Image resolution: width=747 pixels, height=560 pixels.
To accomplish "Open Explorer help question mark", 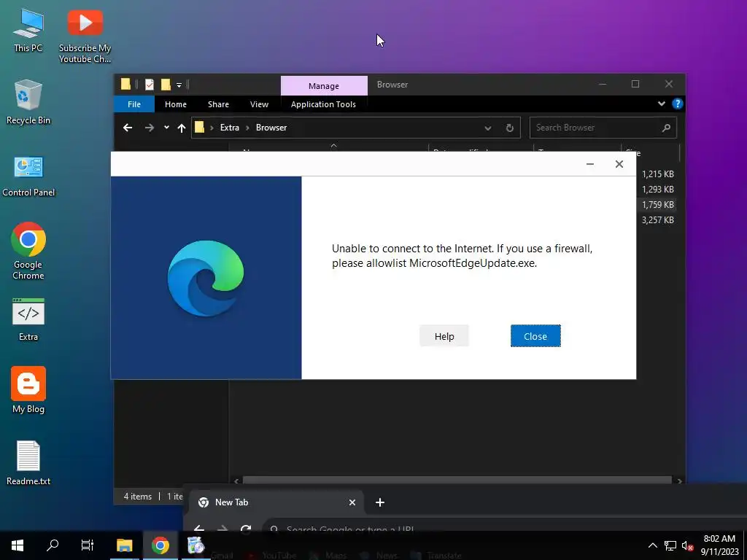I will click(677, 104).
